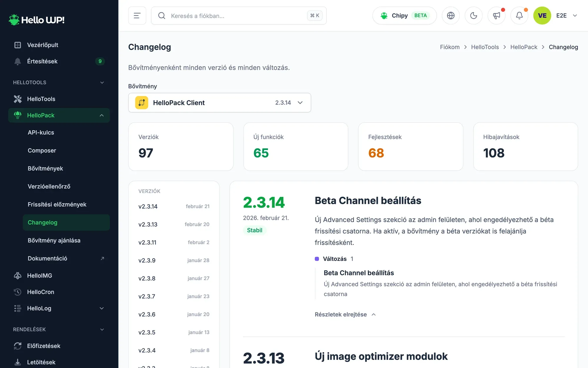This screenshot has height=368, width=588.
Task: Open Verzióellenőrző page
Action: [66, 186]
